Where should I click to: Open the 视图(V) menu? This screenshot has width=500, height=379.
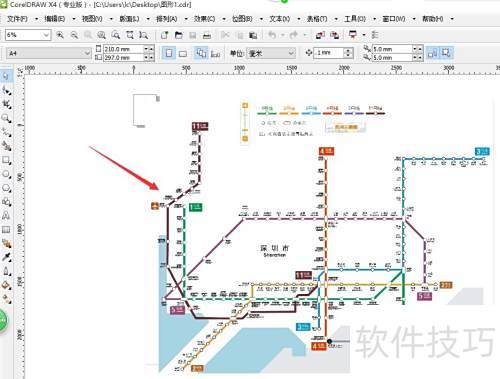coord(92,19)
